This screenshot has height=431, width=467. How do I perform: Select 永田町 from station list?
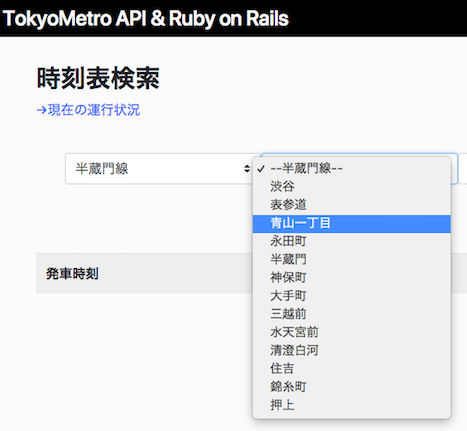(x=352, y=241)
